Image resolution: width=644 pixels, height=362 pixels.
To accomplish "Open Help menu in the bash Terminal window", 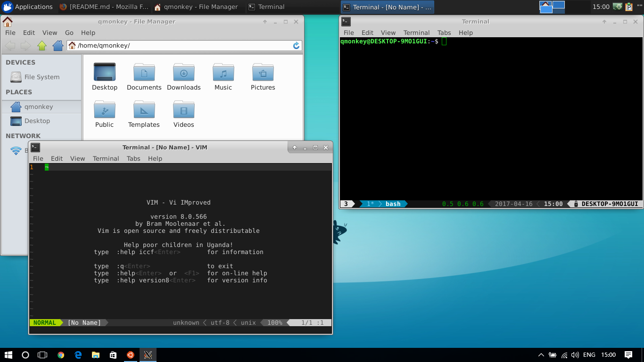I will click(466, 33).
